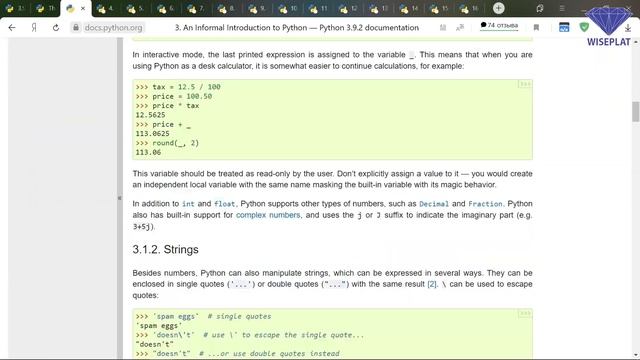Click the docs.python.org address field
This screenshot has width=640, height=360.
(x=113, y=27)
